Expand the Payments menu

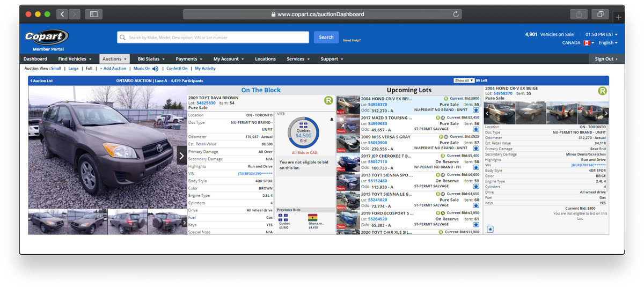click(189, 59)
